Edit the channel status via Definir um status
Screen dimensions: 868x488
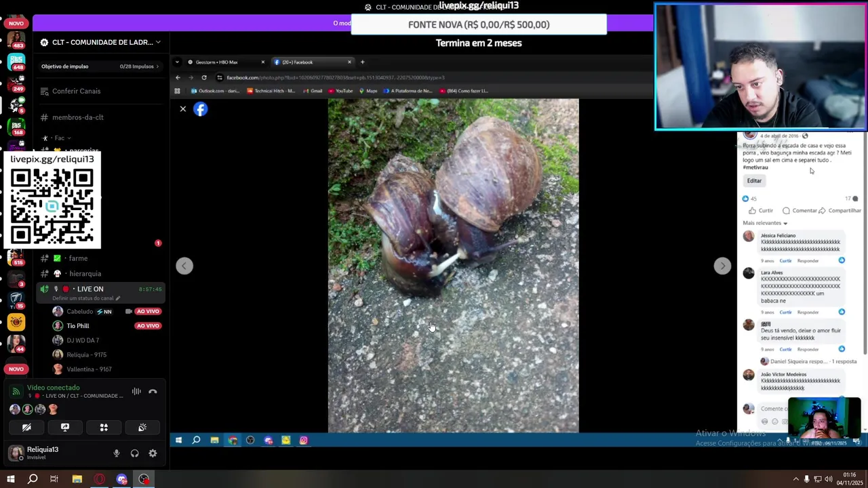coord(86,298)
